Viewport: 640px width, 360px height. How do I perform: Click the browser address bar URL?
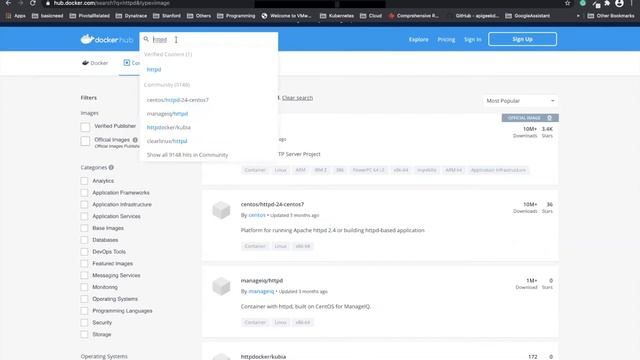pos(111,3)
